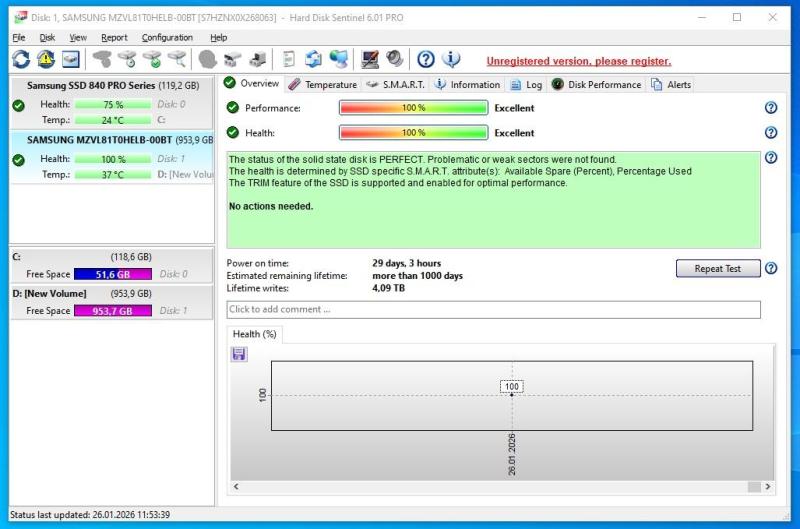Click the 'Unregistered version, please register' link
This screenshot has height=529, width=800.
pyautogui.click(x=578, y=61)
